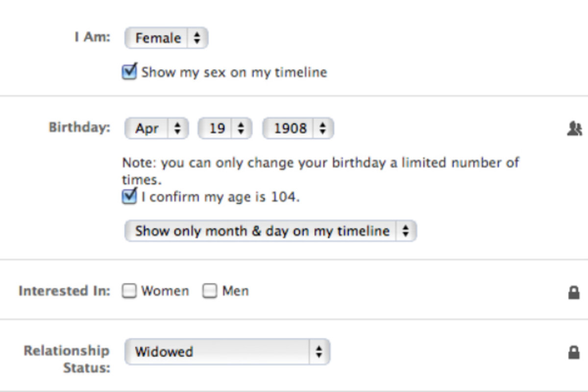Click the I confirm my age label
This screenshot has height=392, width=588.
[220, 197]
